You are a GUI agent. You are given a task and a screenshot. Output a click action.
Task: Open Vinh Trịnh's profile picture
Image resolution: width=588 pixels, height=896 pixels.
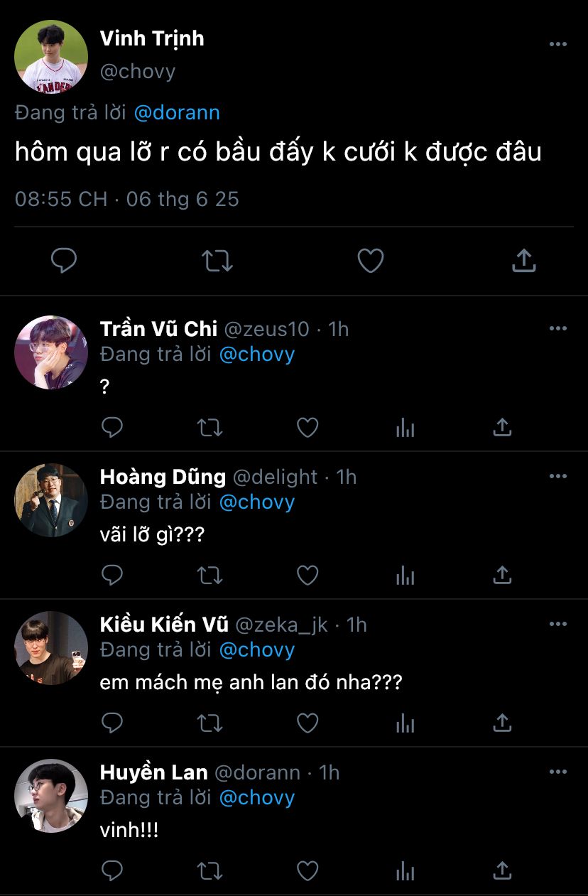click(x=51, y=56)
